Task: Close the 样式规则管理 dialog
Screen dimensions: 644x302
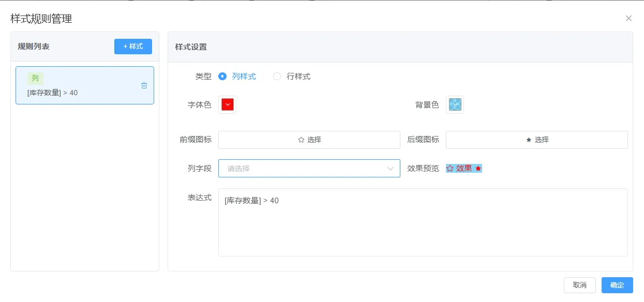Action: (628, 18)
